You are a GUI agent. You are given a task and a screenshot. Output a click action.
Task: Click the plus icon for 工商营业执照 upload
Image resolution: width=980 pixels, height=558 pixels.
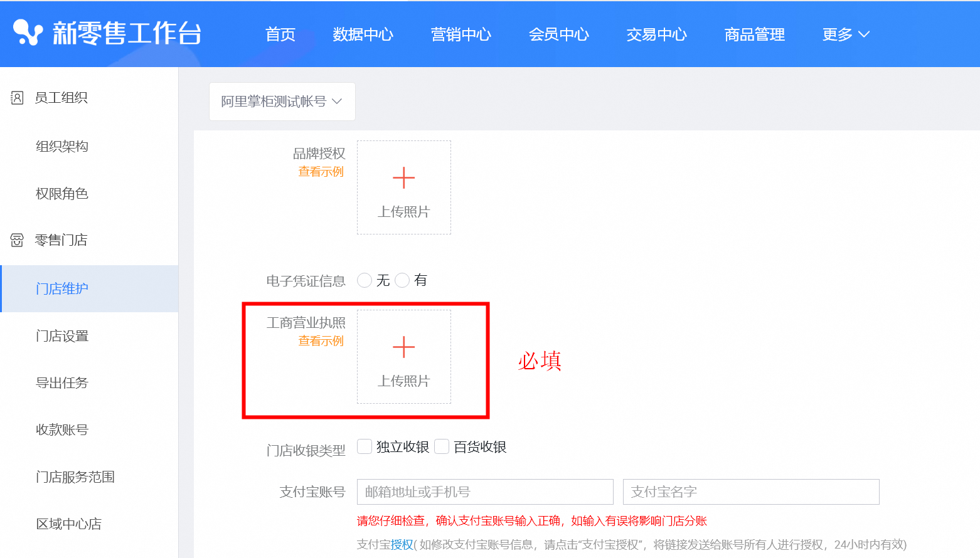[x=403, y=347]
